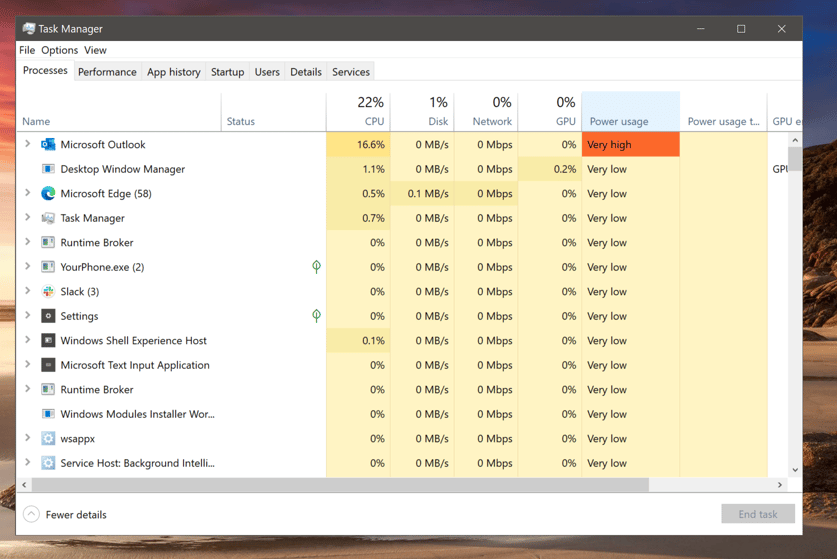This screenshot has height=559, width=837.
Task: Open the File menu
Action: point(27,50)
